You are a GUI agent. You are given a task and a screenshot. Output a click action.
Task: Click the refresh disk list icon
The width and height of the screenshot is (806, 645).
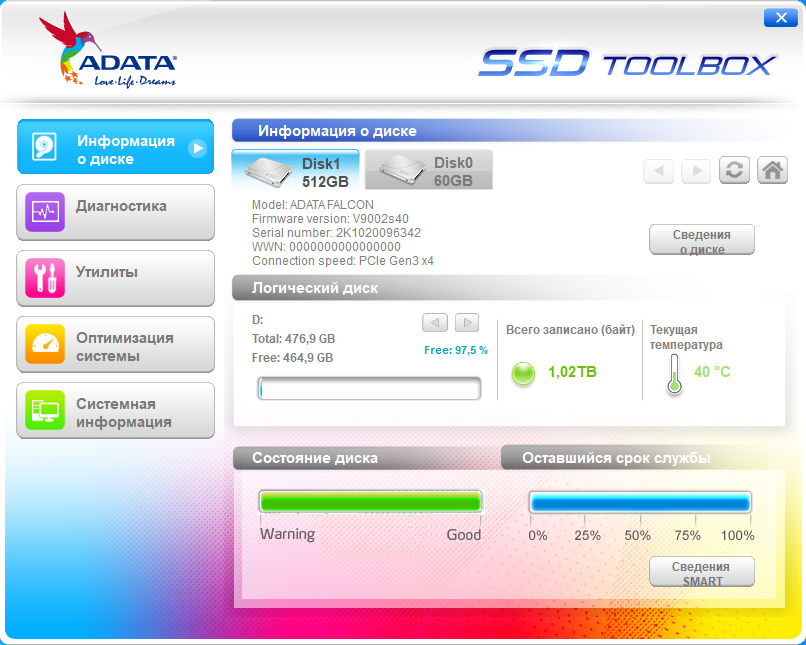coord(734,170)
